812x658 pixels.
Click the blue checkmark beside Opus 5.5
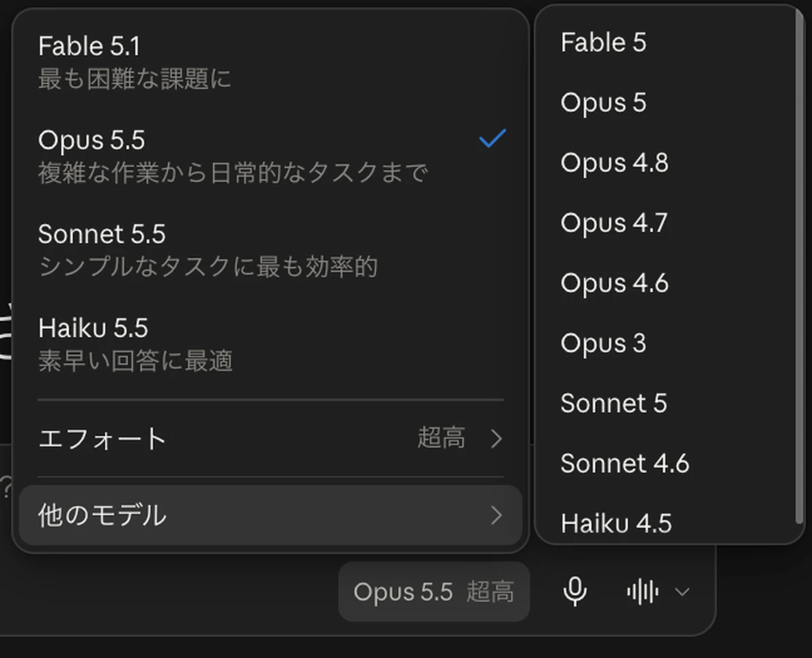(493, 139)
